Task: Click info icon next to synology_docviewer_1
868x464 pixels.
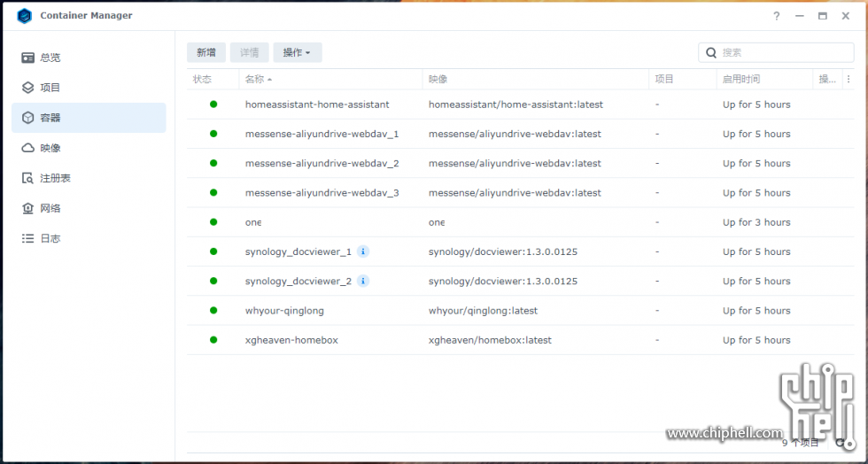Action: [362, 251]
